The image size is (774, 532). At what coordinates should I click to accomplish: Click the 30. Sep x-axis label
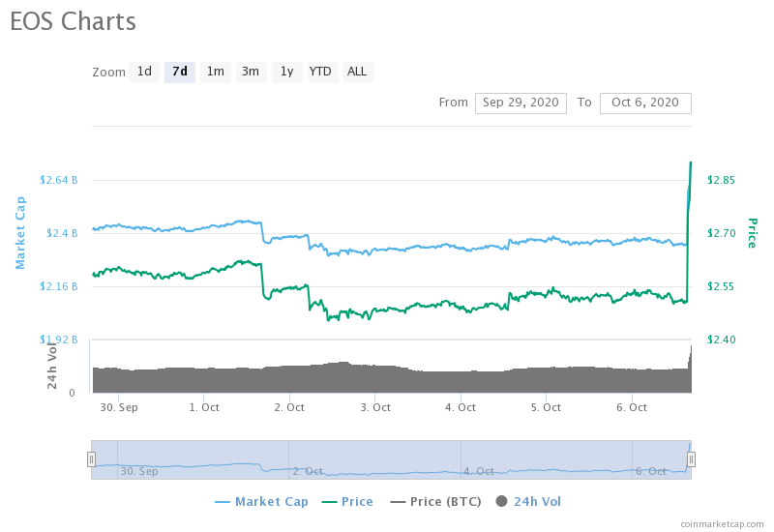(119, 407)
